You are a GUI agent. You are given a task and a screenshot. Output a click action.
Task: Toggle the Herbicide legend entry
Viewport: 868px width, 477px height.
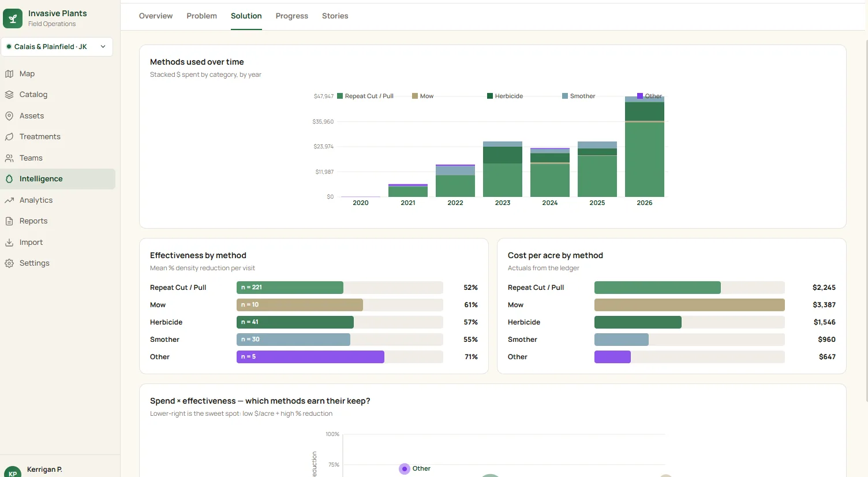[505, 96]
